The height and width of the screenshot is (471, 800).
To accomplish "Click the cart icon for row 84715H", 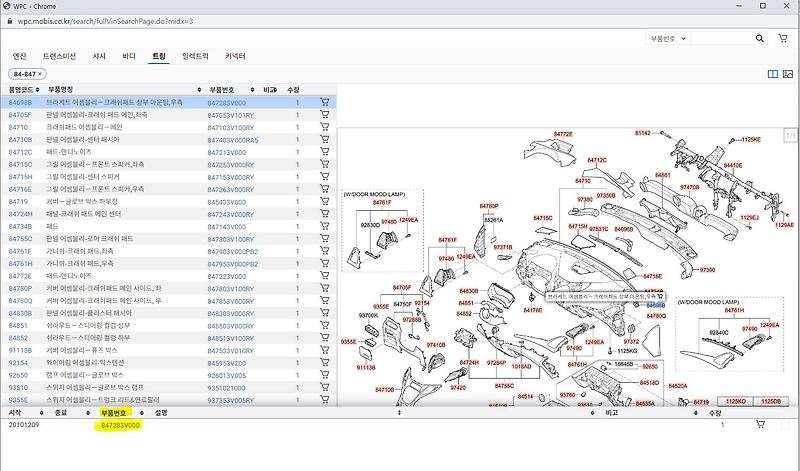I will click(324, 176).
